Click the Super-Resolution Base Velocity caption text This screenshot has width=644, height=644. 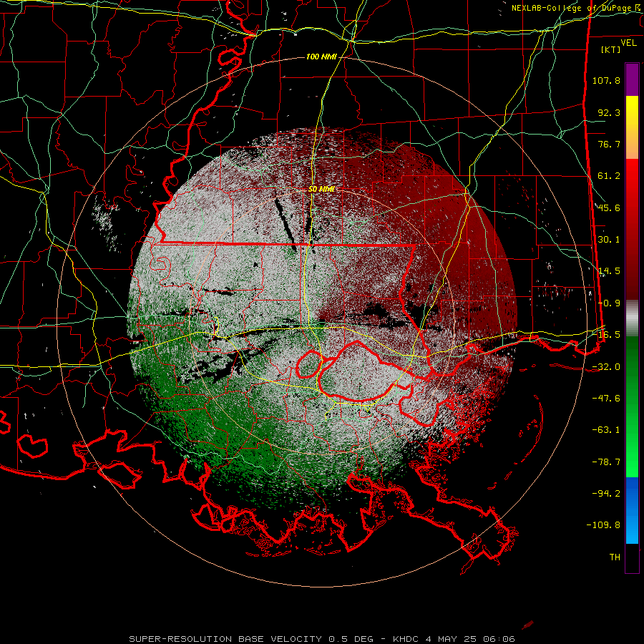pyautogui.click(x=321, y=639)
